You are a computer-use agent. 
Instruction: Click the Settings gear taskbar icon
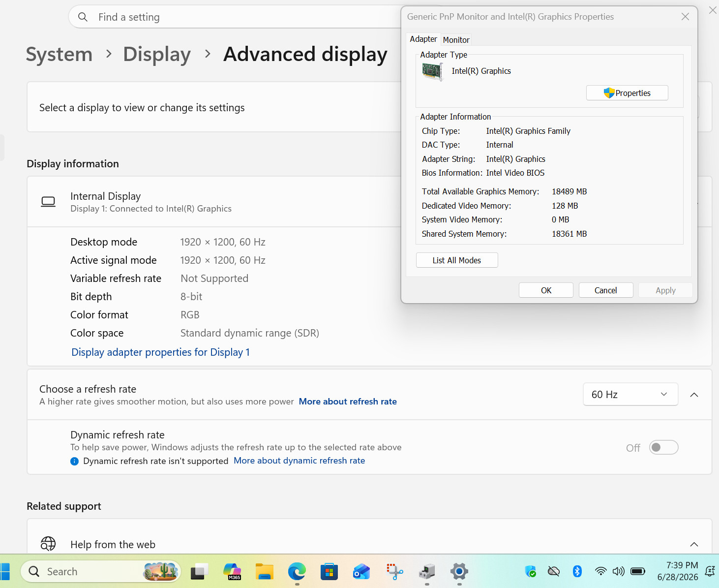click(x=459, y=571)
